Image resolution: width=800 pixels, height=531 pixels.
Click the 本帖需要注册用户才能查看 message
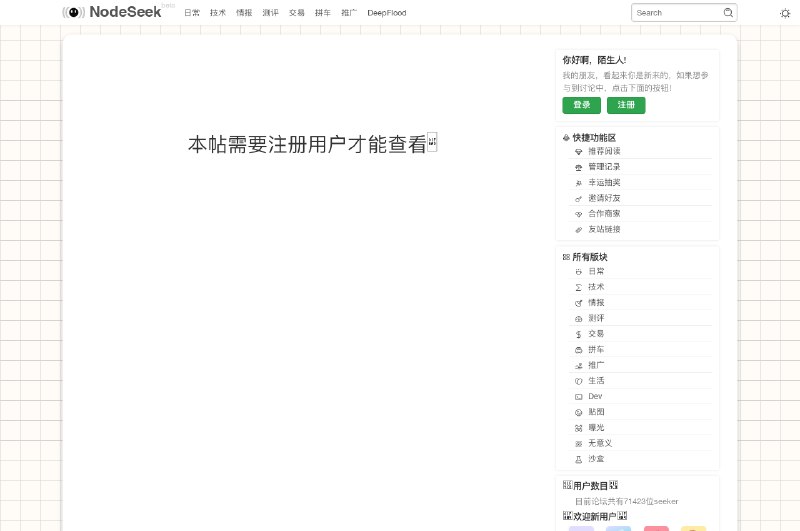312,144
